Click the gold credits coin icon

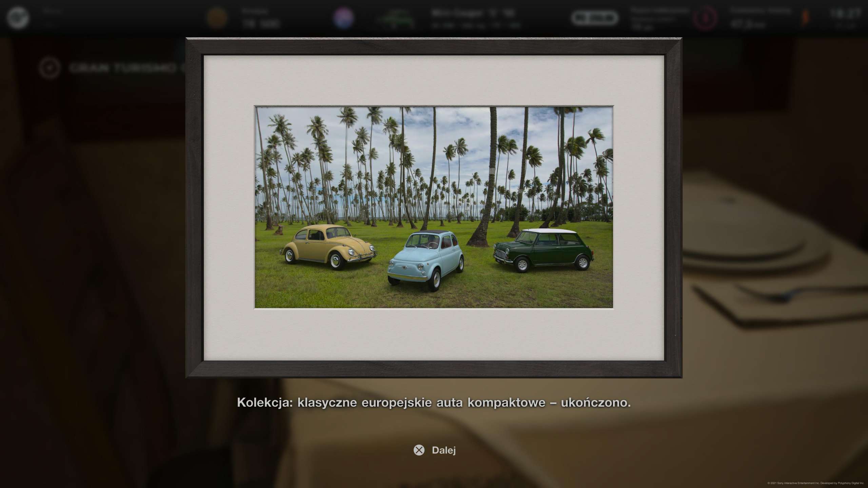tap(217, 18)
